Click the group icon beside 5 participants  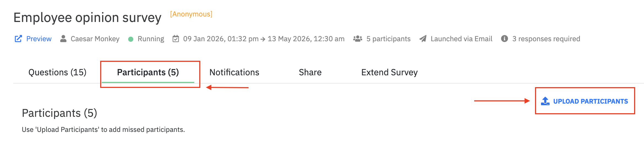(358, 39)
